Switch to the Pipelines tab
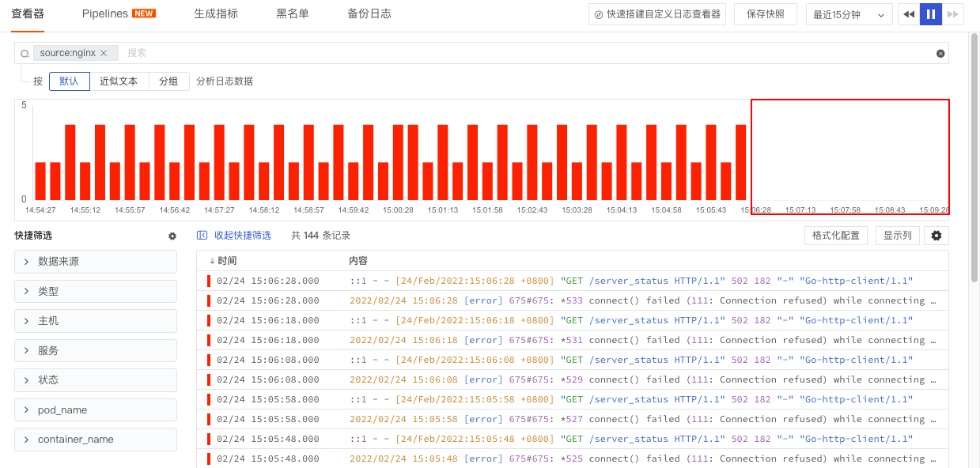This screenshot has height=468, width=980. coord(119,14)
